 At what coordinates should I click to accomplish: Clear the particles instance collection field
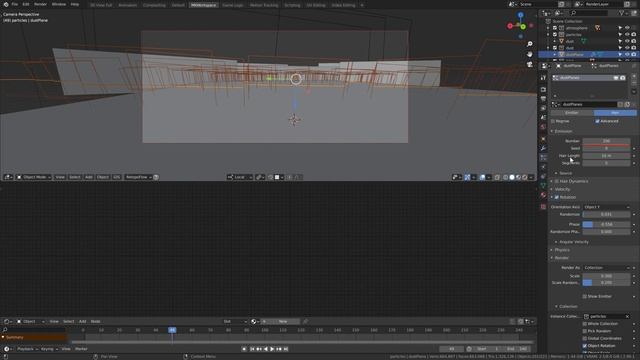627,316
